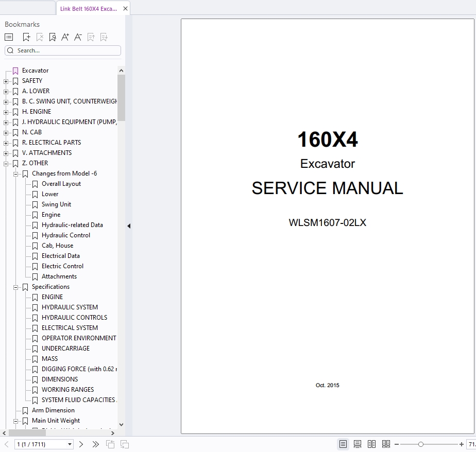Collapse Changes from Model -6 node
The width and height of the screenshot is (476, 452).
click(15, 174)
